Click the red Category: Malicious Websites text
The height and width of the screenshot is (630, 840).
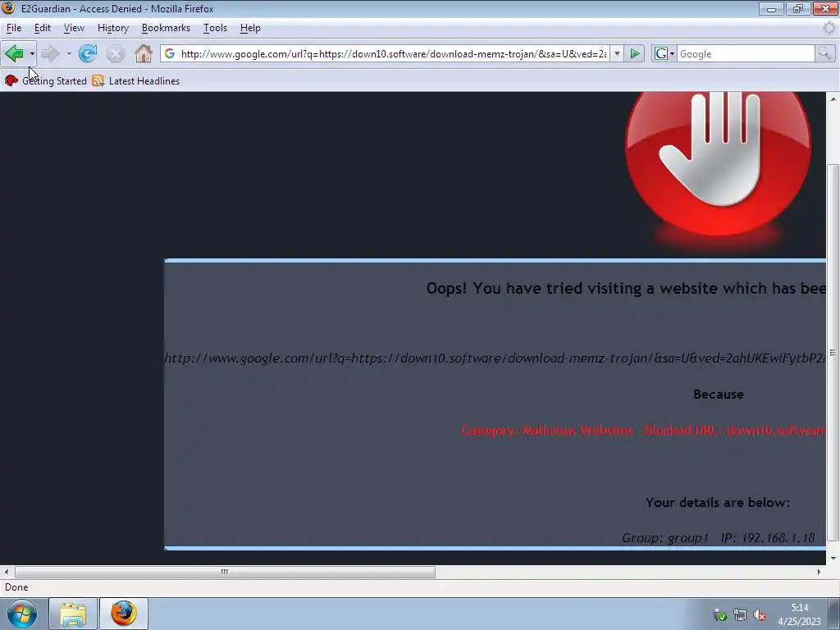(547, 430)
